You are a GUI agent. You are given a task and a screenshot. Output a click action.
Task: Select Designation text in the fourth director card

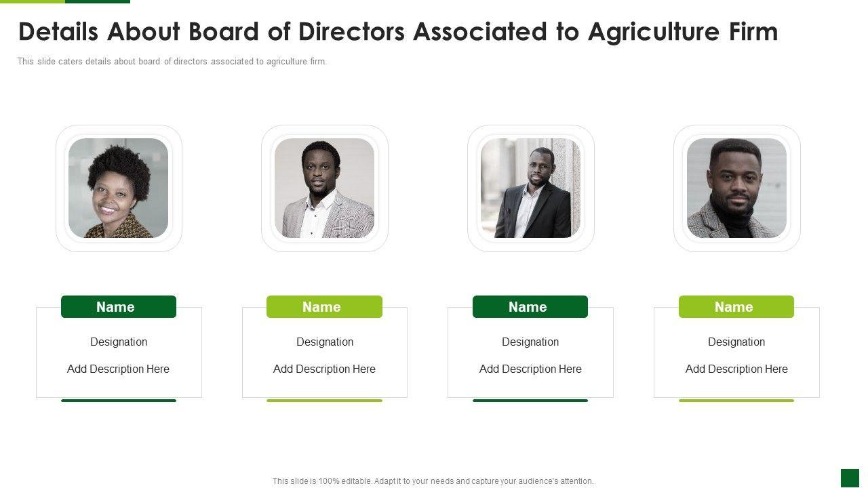click(x=736, y=342)
